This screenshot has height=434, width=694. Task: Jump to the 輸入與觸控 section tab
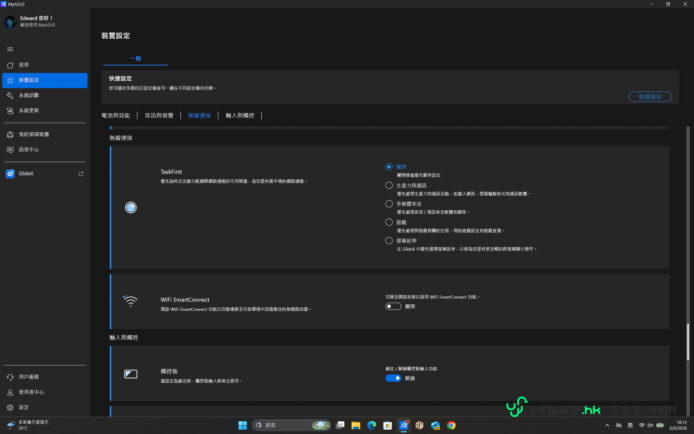pos(240,115)
